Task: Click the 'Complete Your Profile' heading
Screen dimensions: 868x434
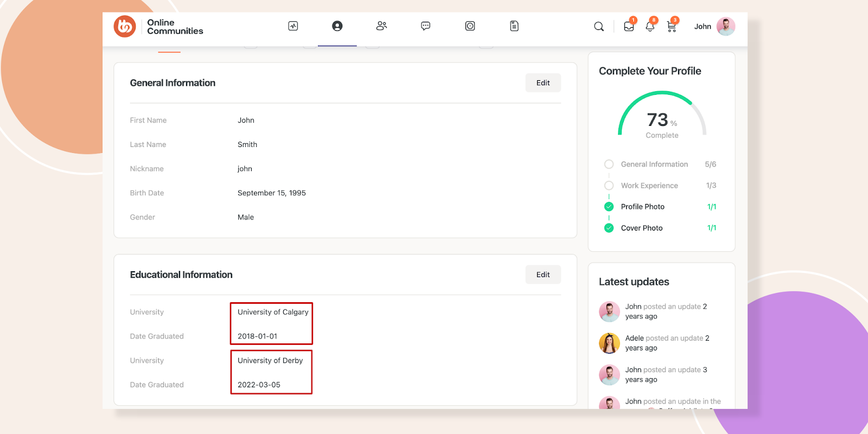Action: pyautogui.click(x=650, y=71)
